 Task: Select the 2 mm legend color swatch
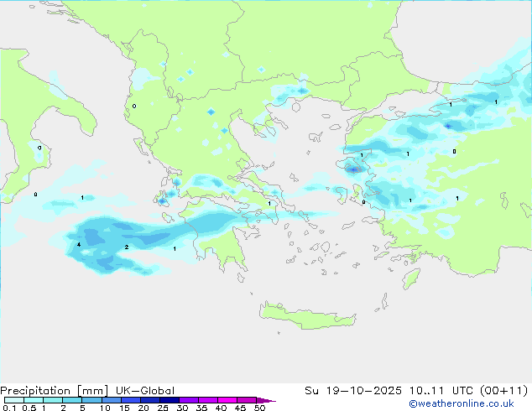coord(72,400)
